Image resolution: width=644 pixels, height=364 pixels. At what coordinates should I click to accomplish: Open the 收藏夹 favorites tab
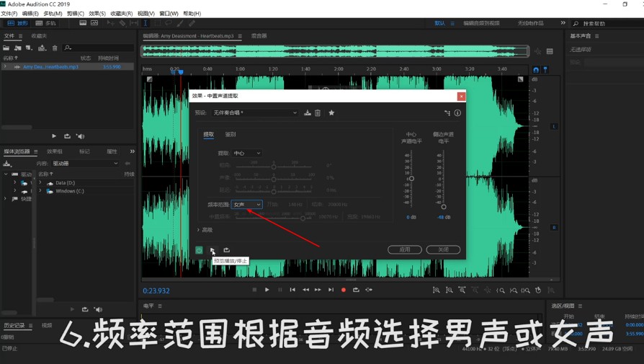click(x=39, y=36)
